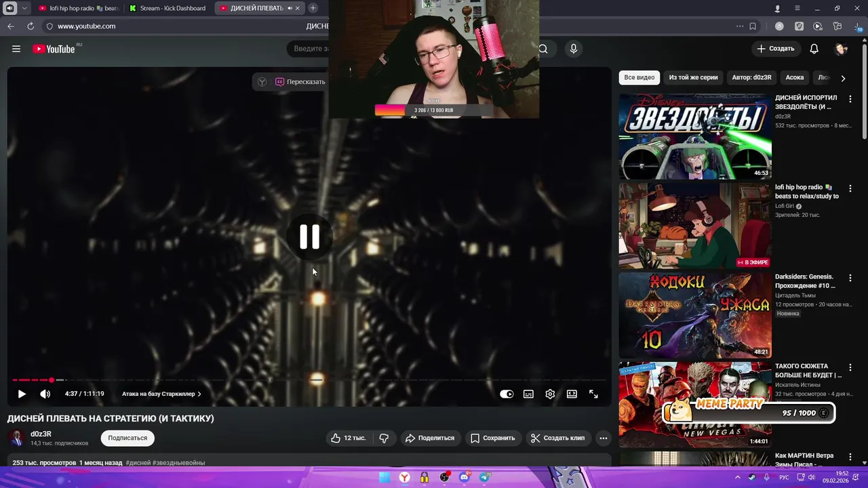Open YouTube notifications bell
Screen dimensions: 868x488
coord(814,49)
